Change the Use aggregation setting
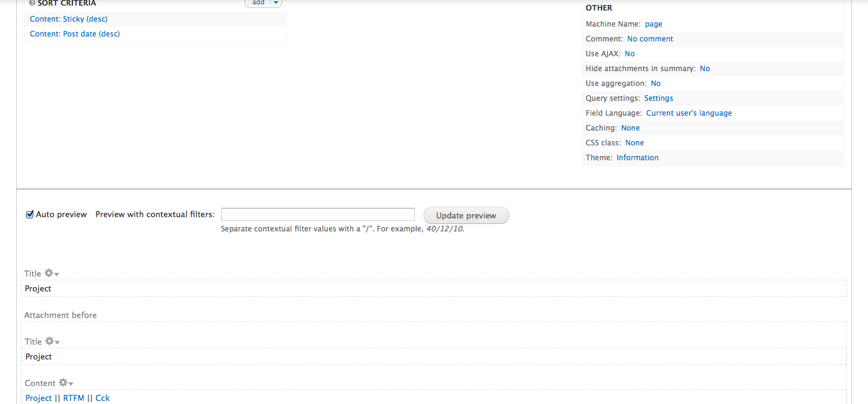 (x=655, y=84)
